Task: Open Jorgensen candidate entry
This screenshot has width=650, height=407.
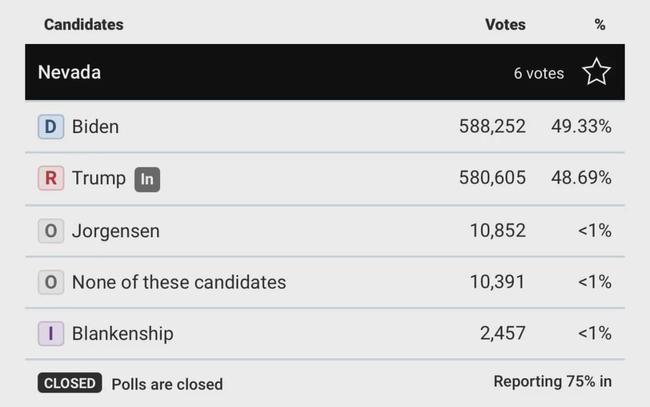Action: click(x=115, y=231)
